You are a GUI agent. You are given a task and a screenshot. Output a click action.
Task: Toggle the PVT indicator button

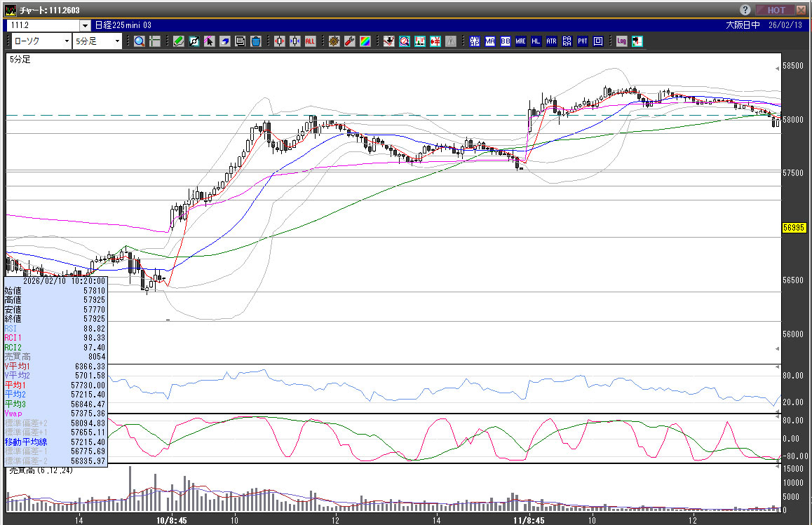pos(583,41)
